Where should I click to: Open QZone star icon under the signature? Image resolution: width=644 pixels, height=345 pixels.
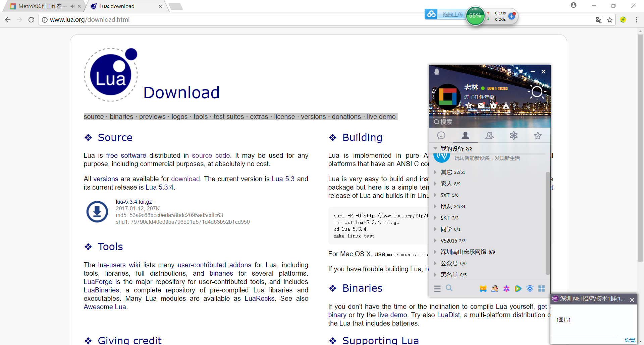tap(469, 106)
